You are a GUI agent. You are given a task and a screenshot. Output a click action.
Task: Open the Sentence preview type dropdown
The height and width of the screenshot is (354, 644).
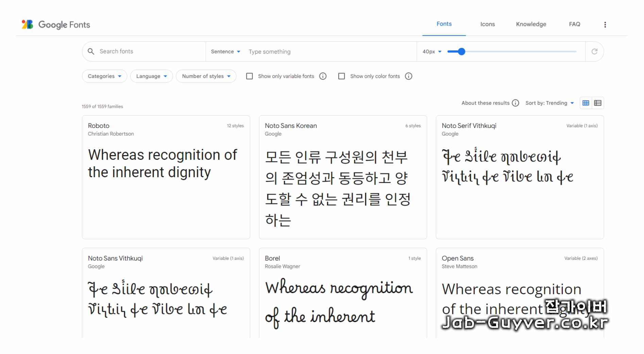click(225, 52)
